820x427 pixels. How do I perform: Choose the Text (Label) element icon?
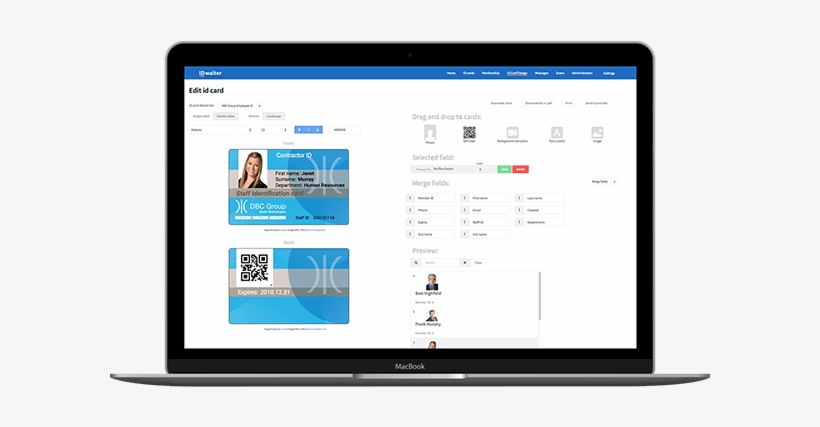(x=557, y=132)
